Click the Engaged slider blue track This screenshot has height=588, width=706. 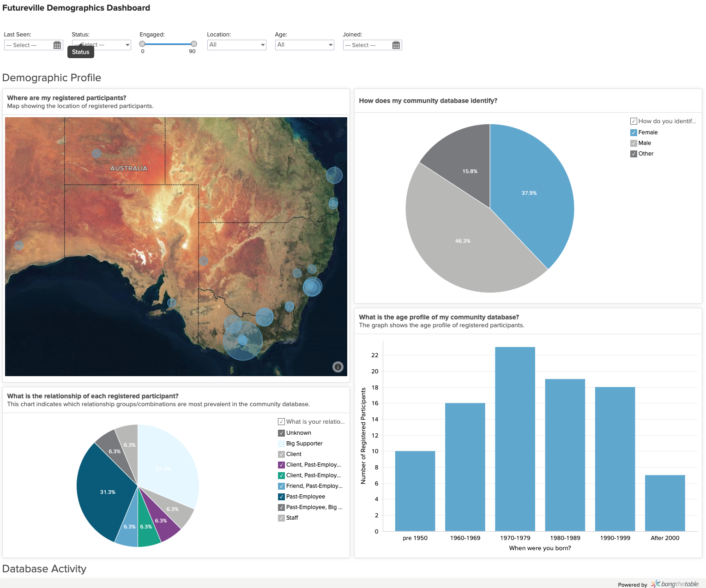click(168, 44)
